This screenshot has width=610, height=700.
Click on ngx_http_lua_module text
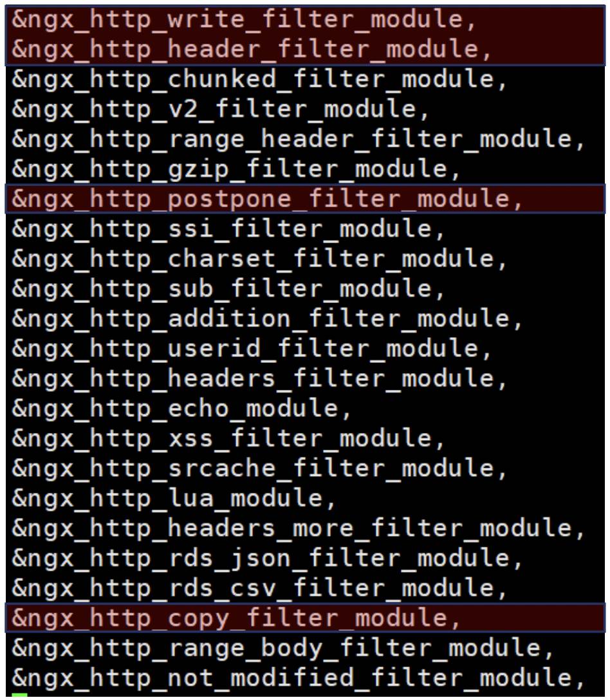(x=173, y=499)
